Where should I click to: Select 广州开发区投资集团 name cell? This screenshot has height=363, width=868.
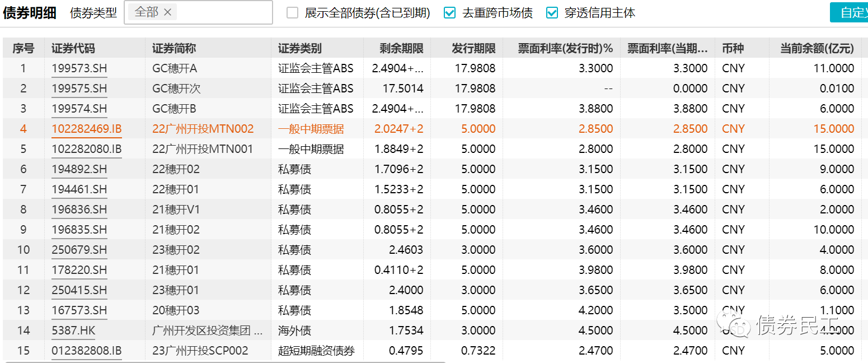pos(207,331)
